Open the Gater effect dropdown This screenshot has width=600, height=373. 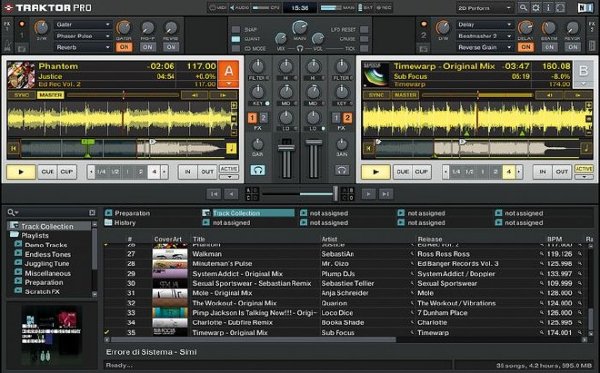click(83, 24)
